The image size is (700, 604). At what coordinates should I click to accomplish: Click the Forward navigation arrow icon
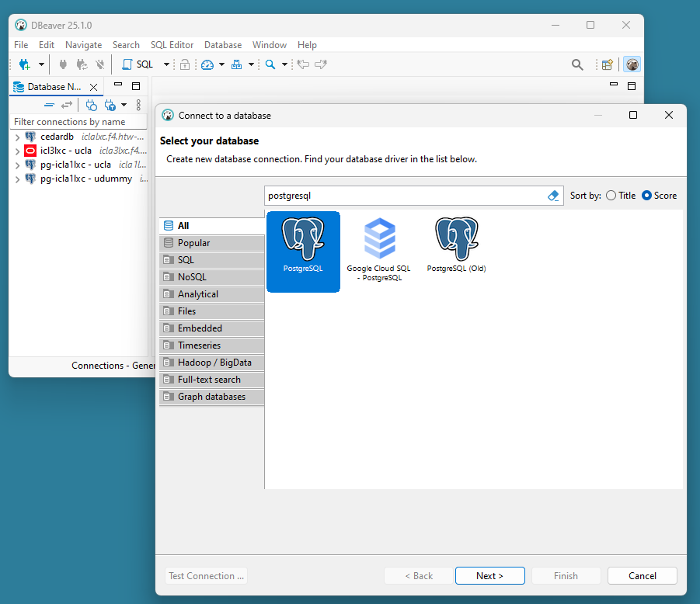tap(321, 64)
